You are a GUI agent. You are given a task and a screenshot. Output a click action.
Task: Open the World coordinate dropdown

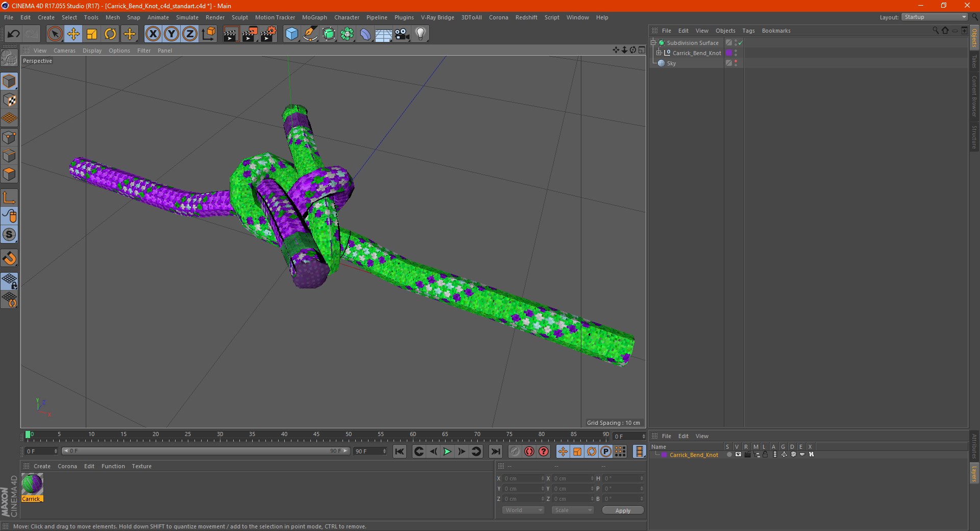[523, 510]
